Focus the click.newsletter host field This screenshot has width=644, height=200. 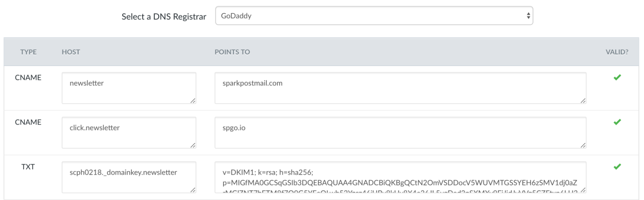(129, 133)
